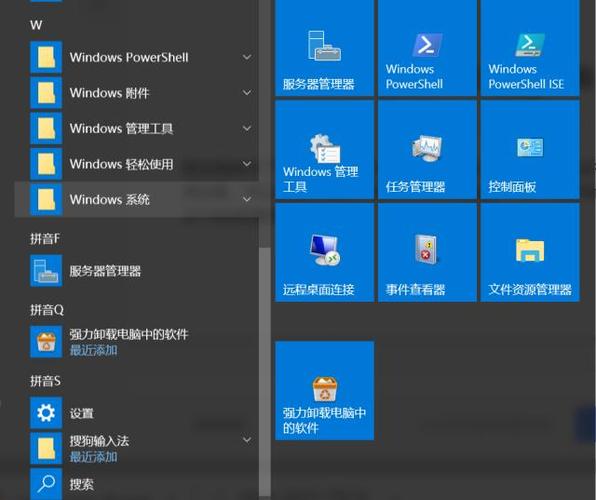Expand Windows 轻松使用 folder chevron
Screen dimensions: 596x500
tap(247, 164)
